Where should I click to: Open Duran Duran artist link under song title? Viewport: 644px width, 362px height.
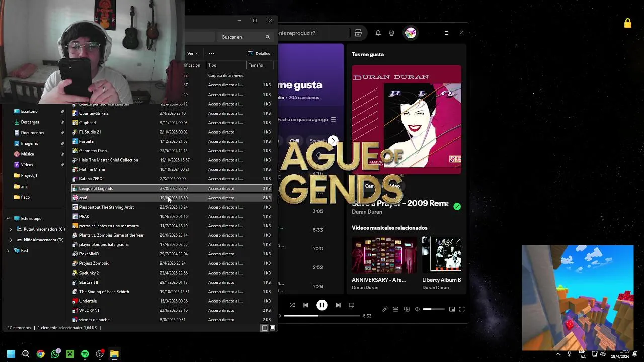click(367, 212)
